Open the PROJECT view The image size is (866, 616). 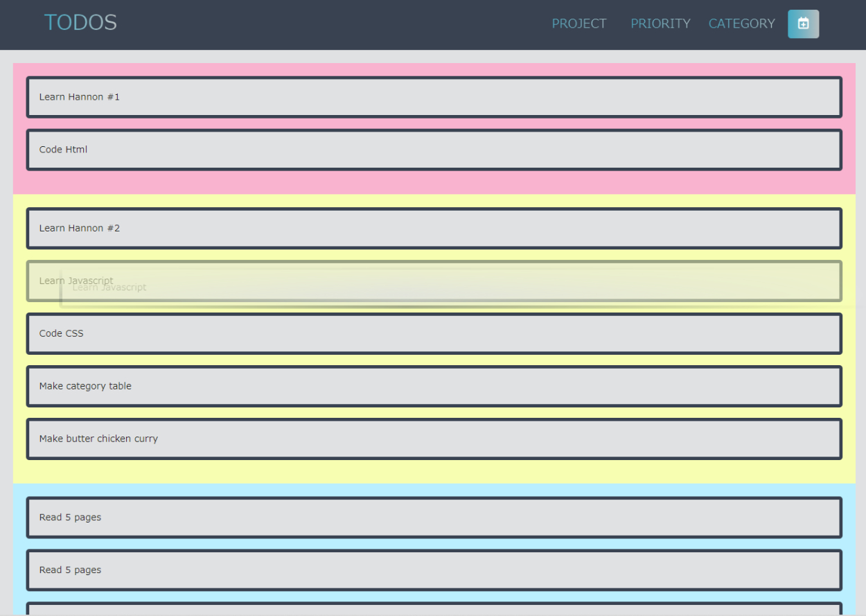[578, 24]
